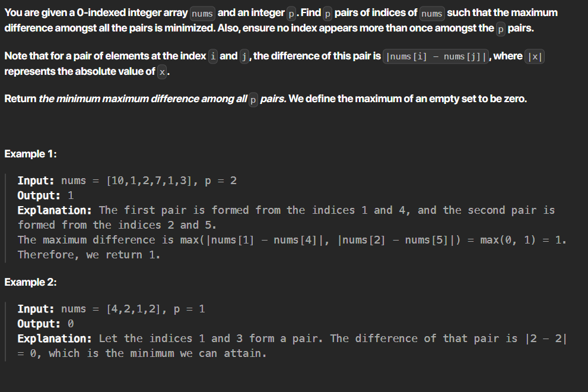Click the '|x|' inline code tag
This screenshot has height=392, width=588.
[535, 56]
